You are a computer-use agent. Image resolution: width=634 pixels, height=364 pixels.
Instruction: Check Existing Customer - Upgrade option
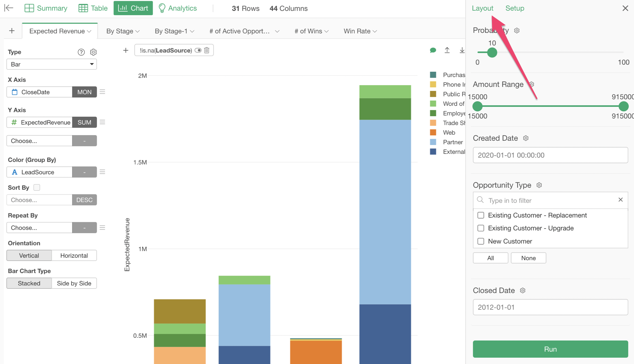481,228
